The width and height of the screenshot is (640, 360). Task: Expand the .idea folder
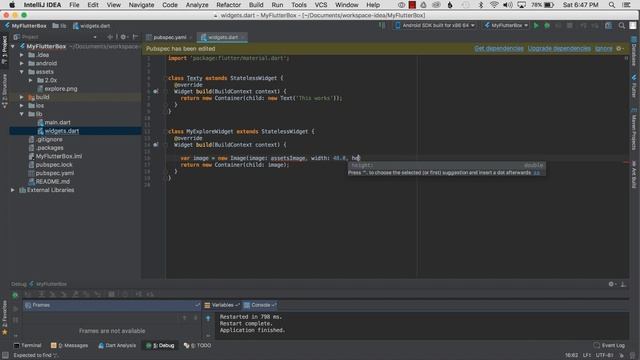[22, 55]
